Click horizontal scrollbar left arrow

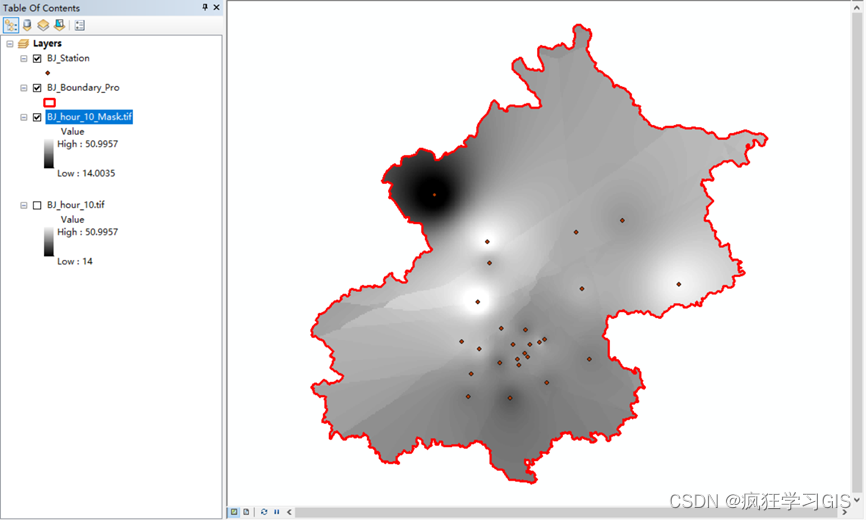pos(289,512)
